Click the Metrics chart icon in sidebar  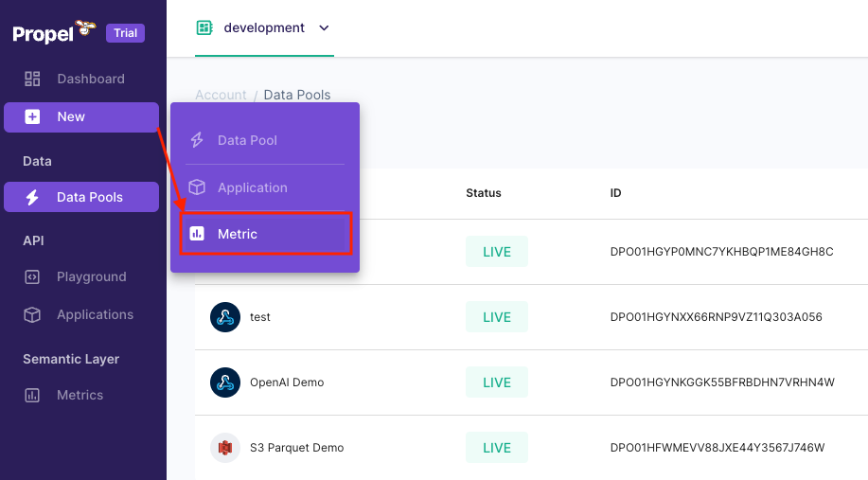(x=32, y=395)
